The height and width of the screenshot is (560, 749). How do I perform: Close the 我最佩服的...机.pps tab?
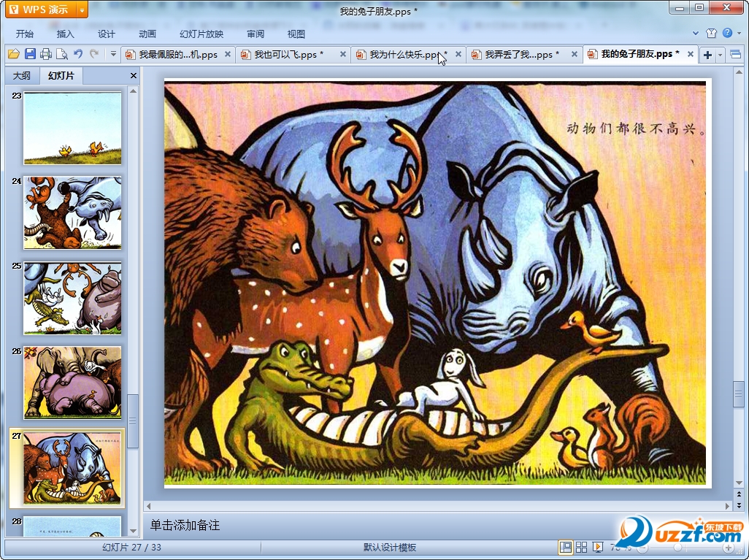click(x=228, y=55)
